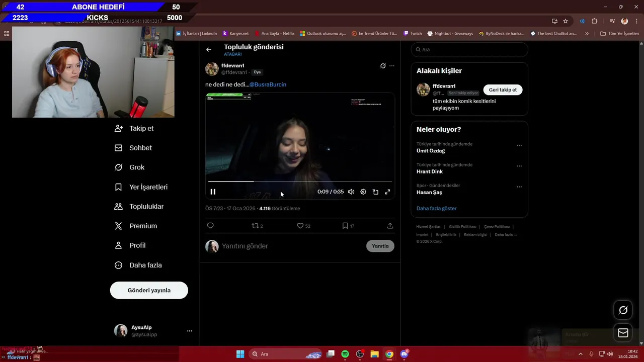Open Spotify from the taskbar
Screen dimensions: 644x362
pyautogui.click(x=345, y=354)
